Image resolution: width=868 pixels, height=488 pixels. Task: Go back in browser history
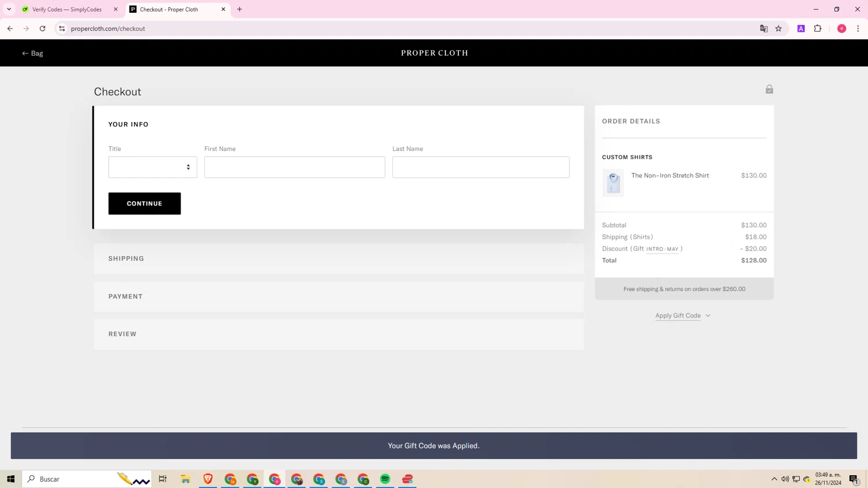click(x=10, y=28)
